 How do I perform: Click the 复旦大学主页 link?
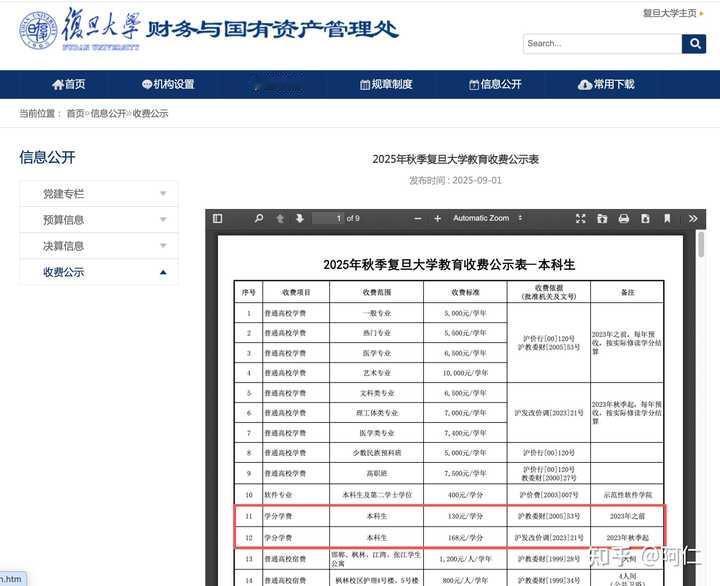pyautogui.click(x=669, y=13)
